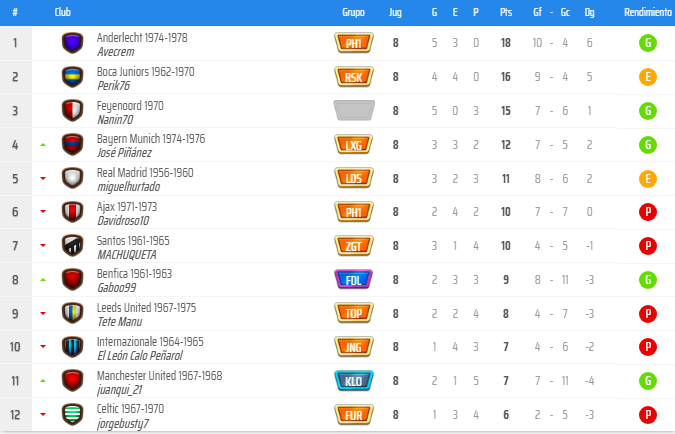Click the purple FDL group badge
Screen dimensions: 675x434
pos(353,280)
